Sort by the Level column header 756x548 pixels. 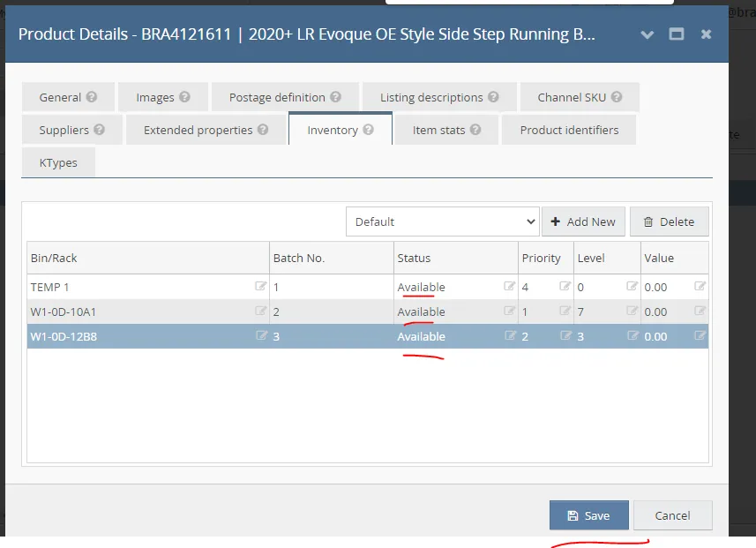point(608,258)
